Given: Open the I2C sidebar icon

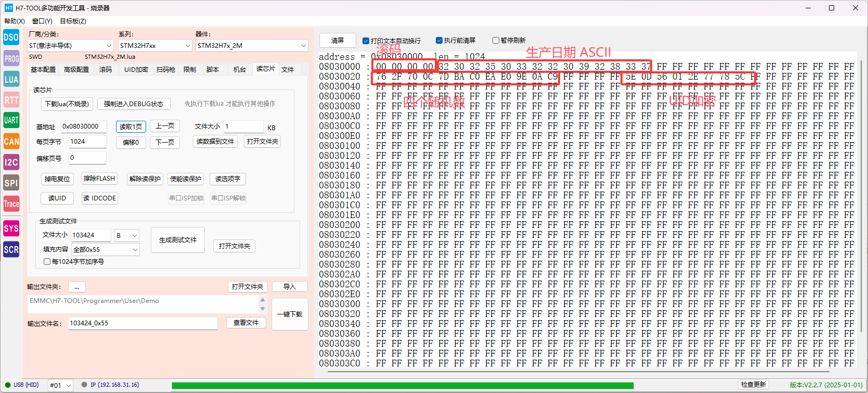Looking at the screenshot, I should (11, 162).
